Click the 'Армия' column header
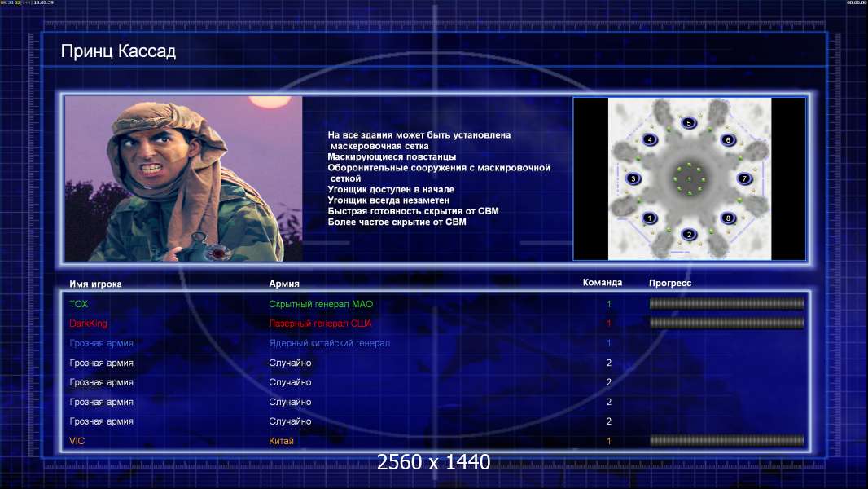The image size is (868, 489). (x=284, y=284)
